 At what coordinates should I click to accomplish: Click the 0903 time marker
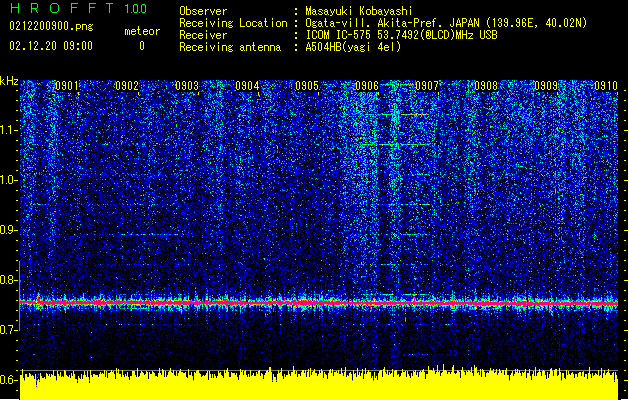point(187,86)
